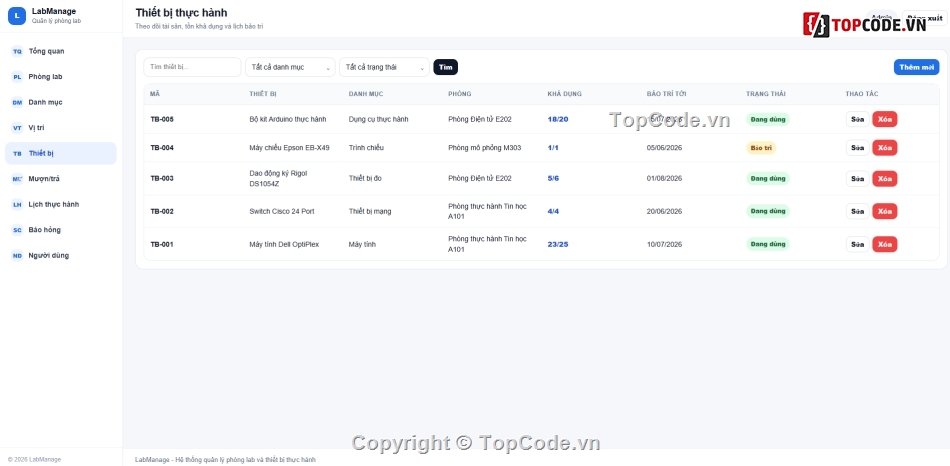
Task: Click the SC icon beside Báo hỏng
Action: pos(18,230)
